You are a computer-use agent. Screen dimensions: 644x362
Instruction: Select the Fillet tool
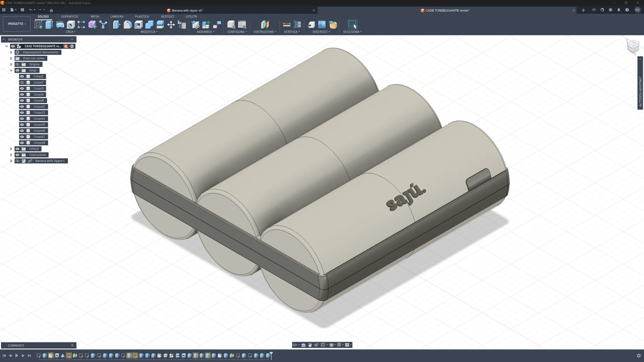tap(128, 24)
